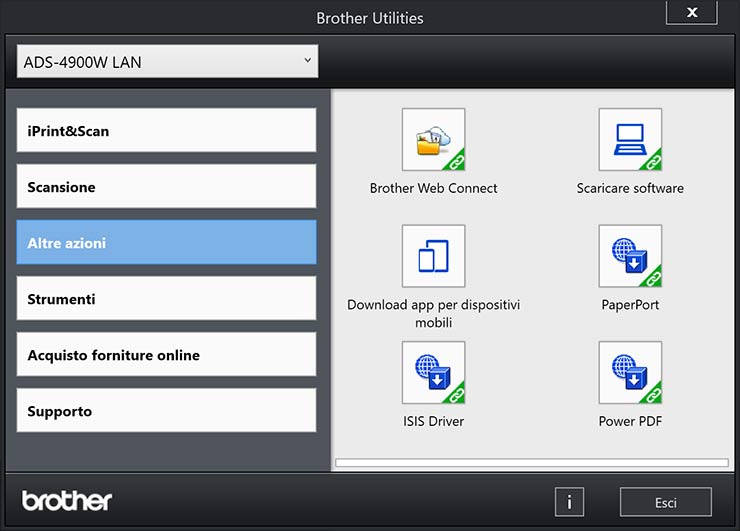740x531 pixels.
Task: Click the brother logo in footer
Action: click(67, 500)
